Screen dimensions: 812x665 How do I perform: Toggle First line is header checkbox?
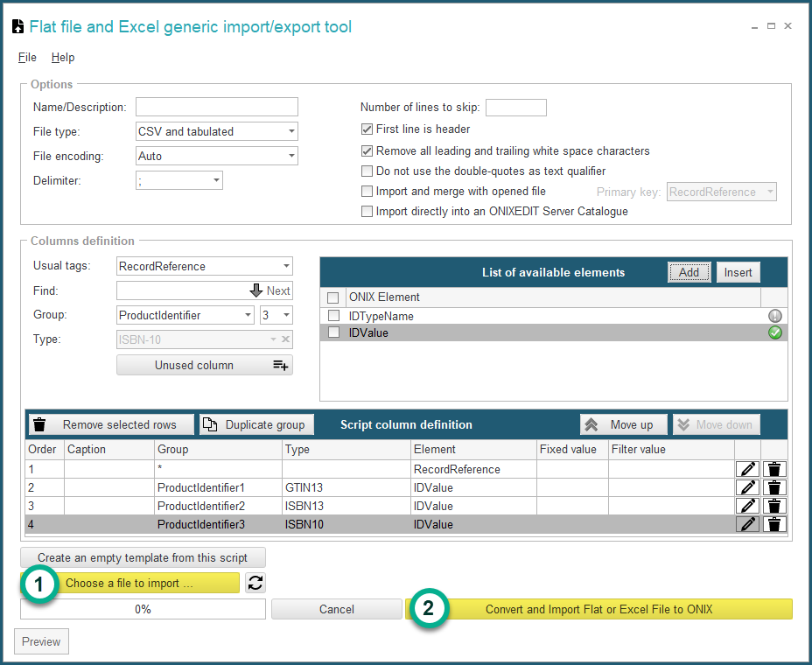click(367, 129)
